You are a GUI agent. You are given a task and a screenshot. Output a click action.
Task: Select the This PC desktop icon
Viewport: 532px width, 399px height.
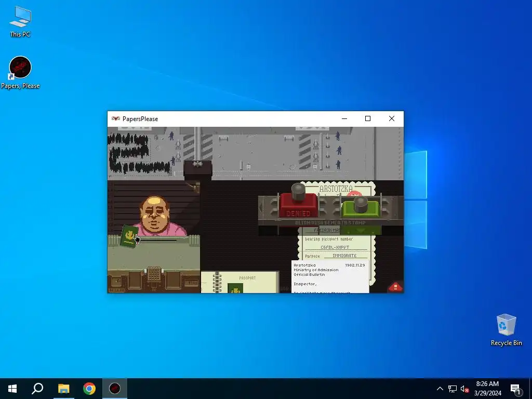[x=20, y=21]
